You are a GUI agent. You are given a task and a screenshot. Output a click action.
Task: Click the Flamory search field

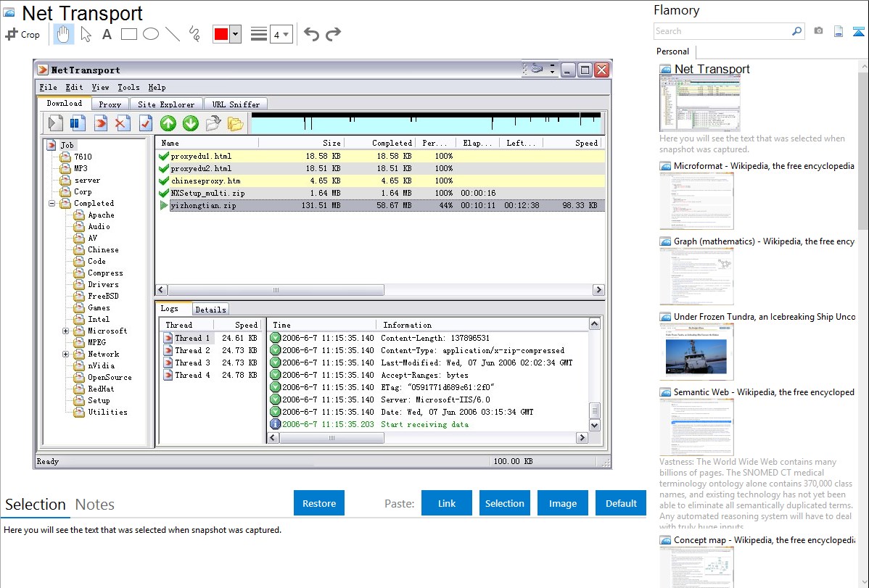pos(722,31)
